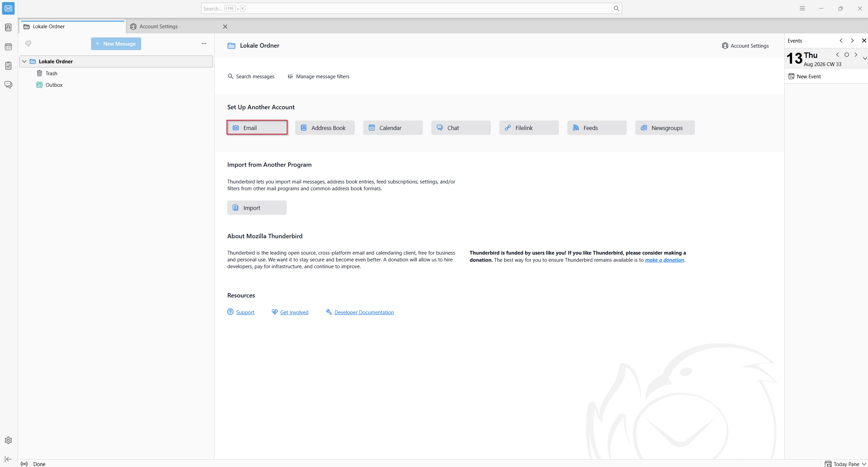Select the Outbox folder
This screenshot has height=467, width=868.
click(x=116, y=85)
